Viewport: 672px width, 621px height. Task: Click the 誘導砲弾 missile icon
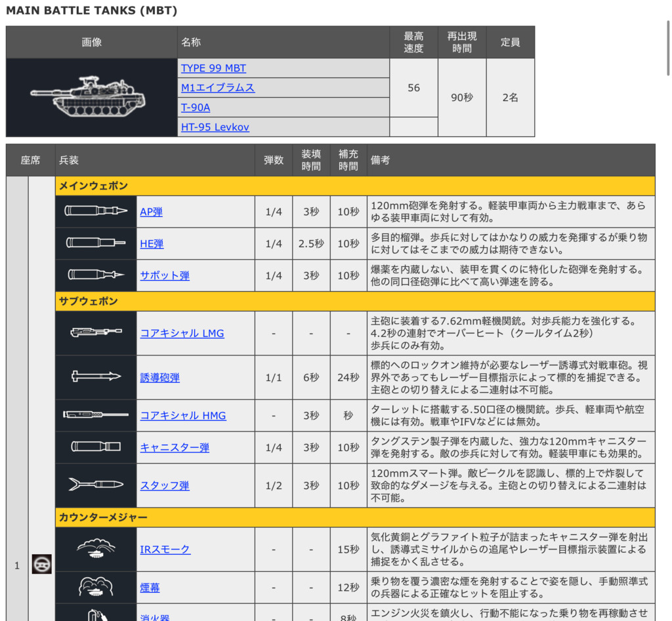point(96,377)
